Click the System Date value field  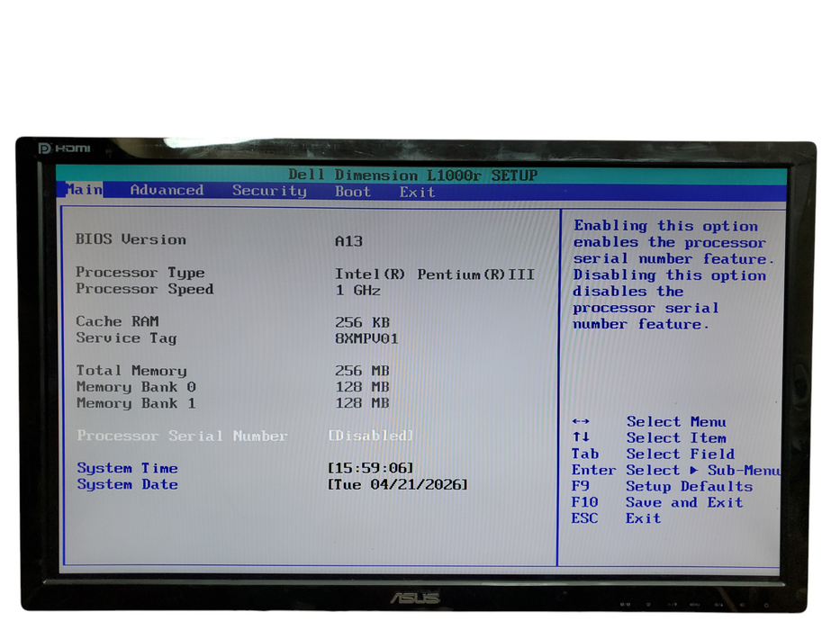pyautogui.click(x=398, y=484)
